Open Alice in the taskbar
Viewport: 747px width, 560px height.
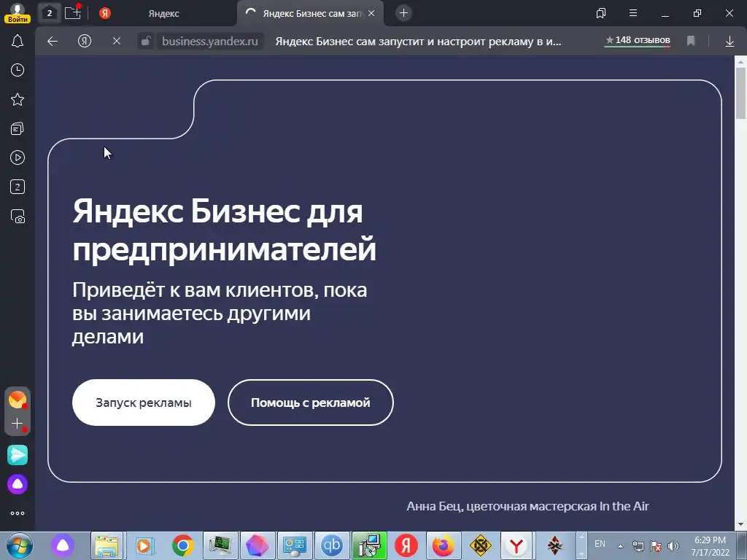point(63,545)
